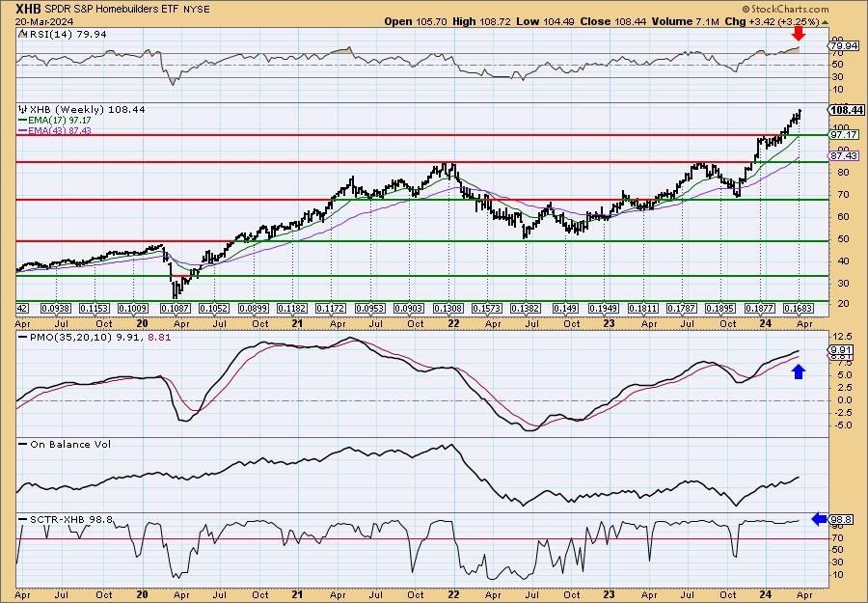This screenshot has width=868, height=603.
Task: Click the 0.1573 value box
Action: [x=487, y=308]
